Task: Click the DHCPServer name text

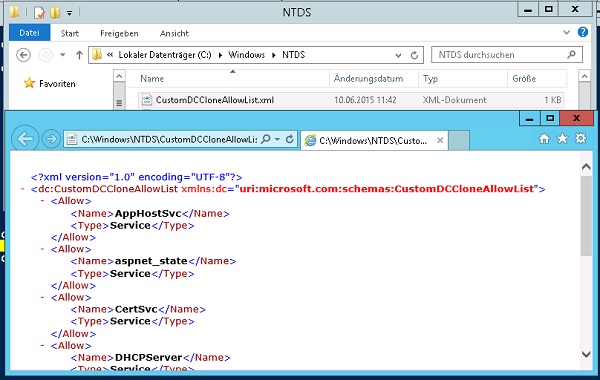Action: pyautogui.click(x=148, y=357)
